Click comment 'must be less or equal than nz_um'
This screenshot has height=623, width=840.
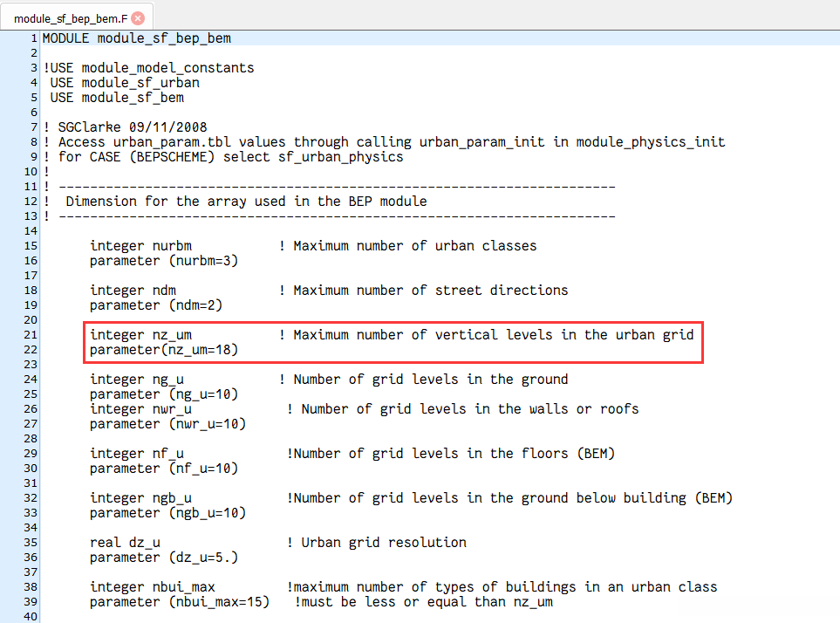point(424,602)
